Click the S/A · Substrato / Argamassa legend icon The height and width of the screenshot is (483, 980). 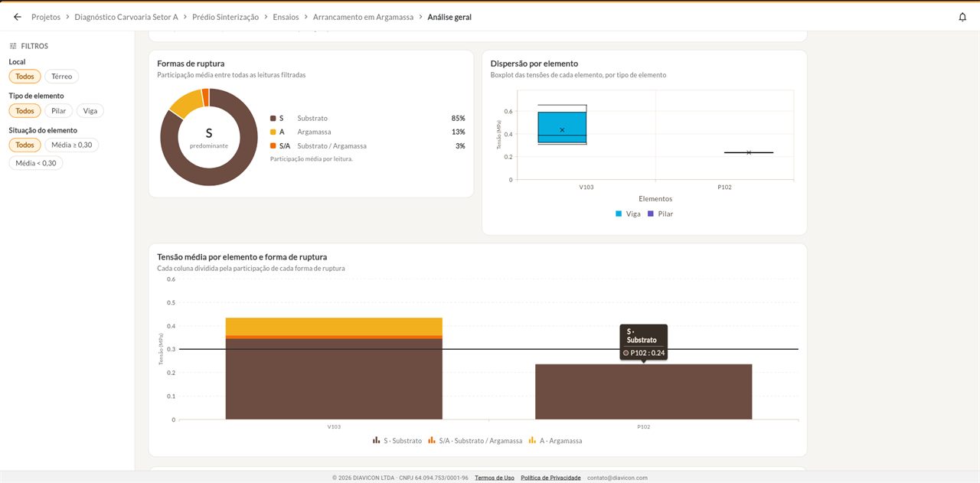click(x=432, y=441)
